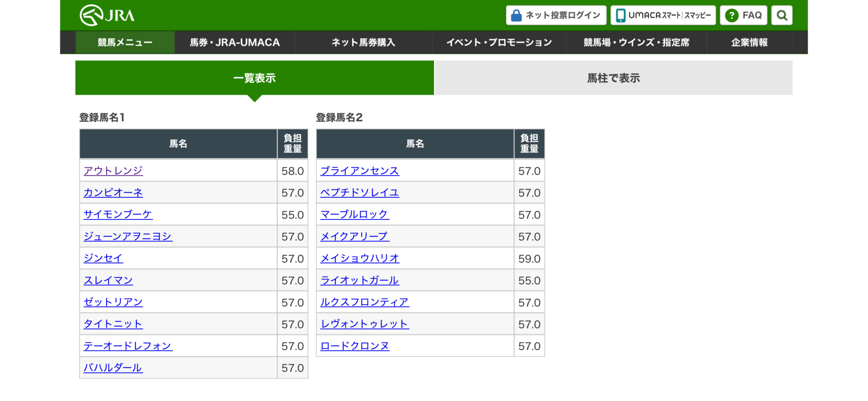Open the 馬券・JRA-UMACA menu
Screen dimensions: 868x401
[x=235, y=43]
